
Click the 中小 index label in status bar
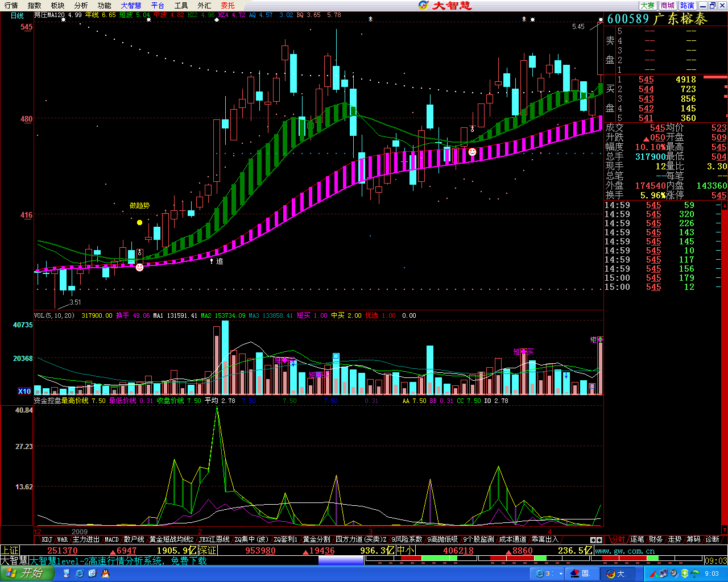pyautogui.click(x=406, y=550)
